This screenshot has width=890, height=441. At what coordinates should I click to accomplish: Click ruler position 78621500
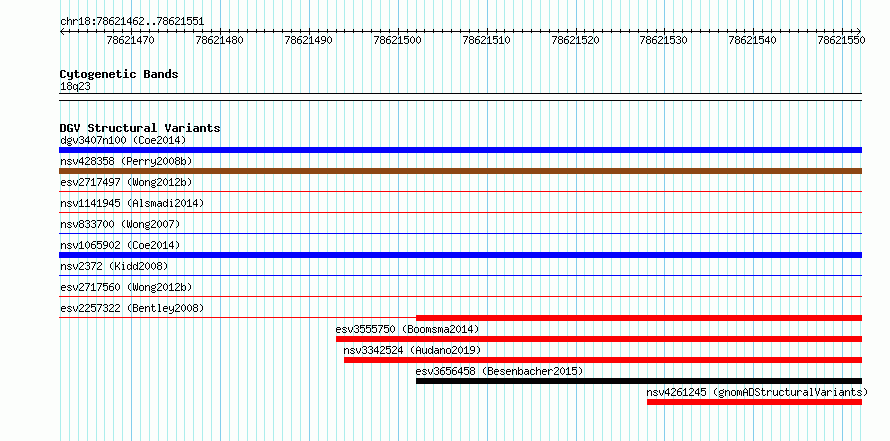point(398,40)
